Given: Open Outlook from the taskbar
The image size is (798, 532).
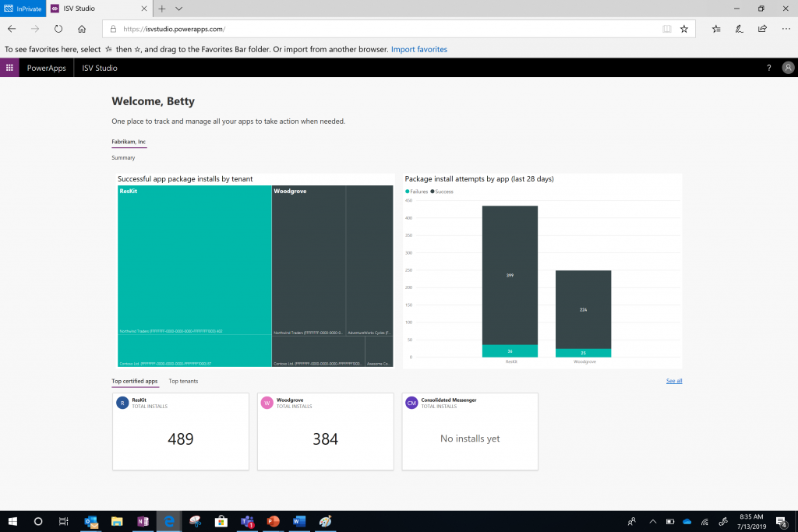Looking at the screenshot, I should (91, 521).
